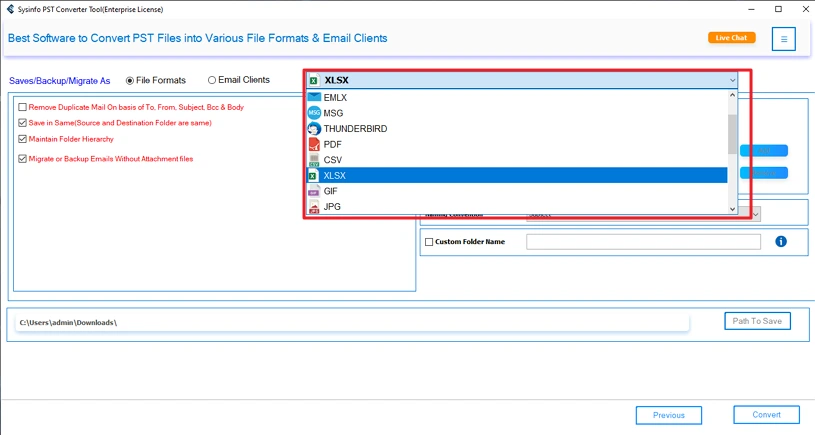This screenshot has width=815, height=435.
Task: Click the Live Chat button
Action: [x=731, y=37]
